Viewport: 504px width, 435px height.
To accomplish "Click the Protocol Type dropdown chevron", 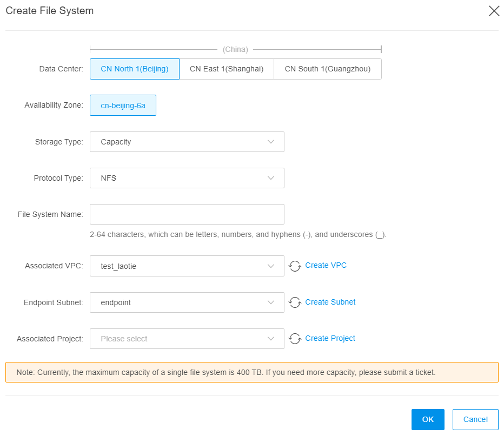I will point(270,178).
